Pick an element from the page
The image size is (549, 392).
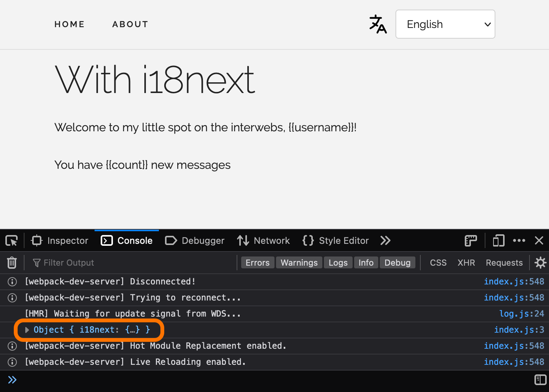pos(11,240)
